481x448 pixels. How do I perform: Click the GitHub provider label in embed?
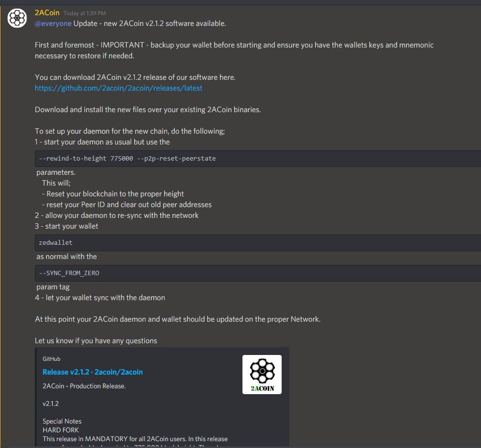[51, 359]
